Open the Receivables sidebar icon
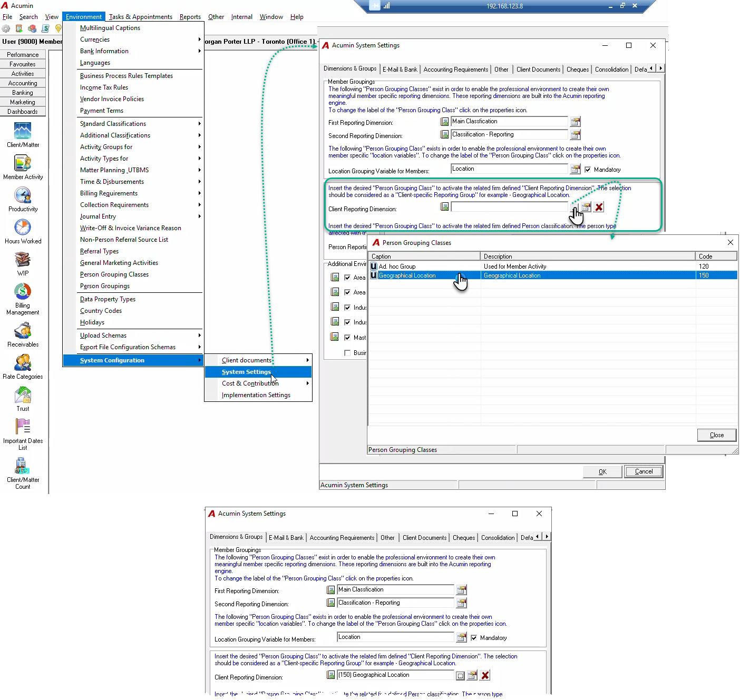This screenshot has width=740, height=700. 23,330
